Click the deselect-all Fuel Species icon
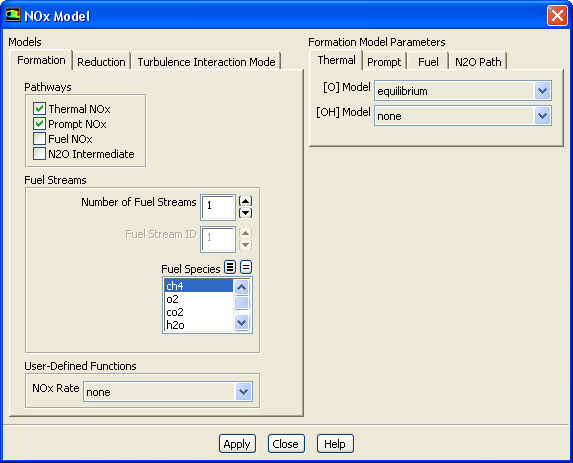This screenshot has height=463, width=573. [246, 267]
